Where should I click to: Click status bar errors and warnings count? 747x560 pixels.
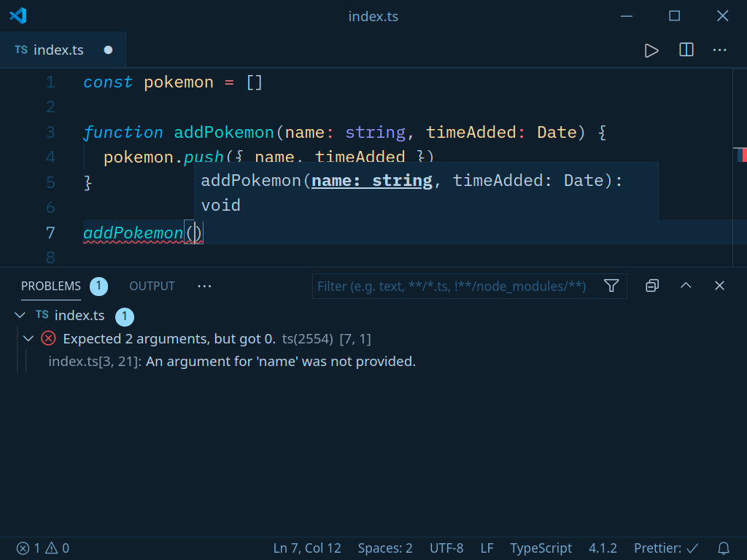point(43,548)
